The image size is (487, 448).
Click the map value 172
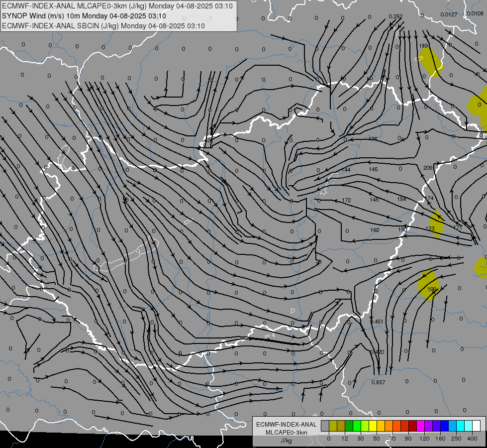(x=346, y=200)
